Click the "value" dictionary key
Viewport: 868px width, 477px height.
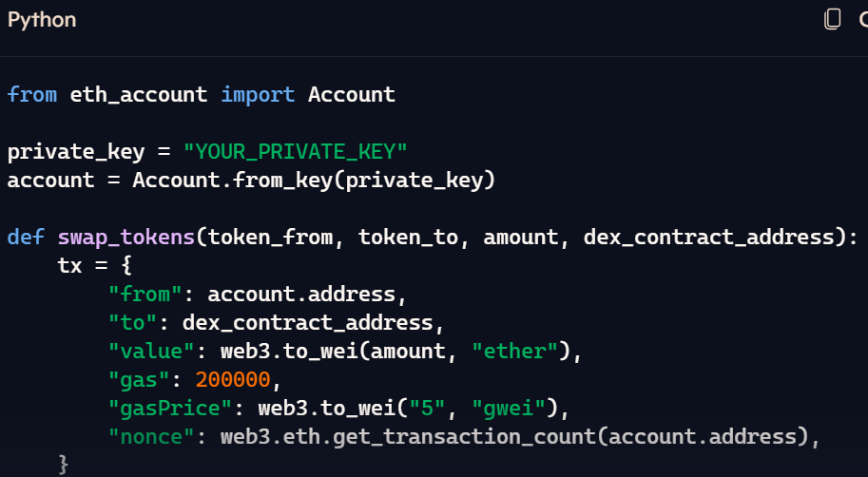coord(152,352)
